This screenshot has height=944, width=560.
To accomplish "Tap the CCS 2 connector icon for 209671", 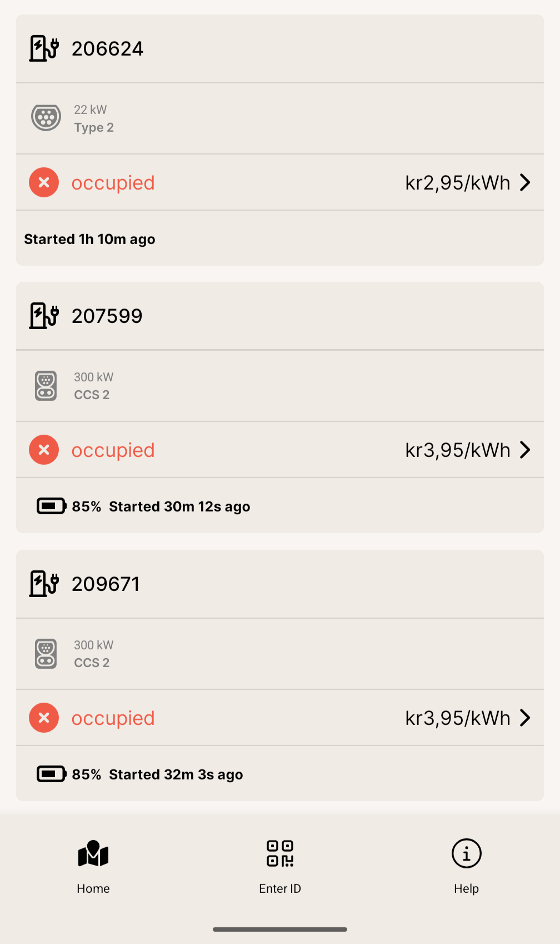I will (x=46, y=654).
